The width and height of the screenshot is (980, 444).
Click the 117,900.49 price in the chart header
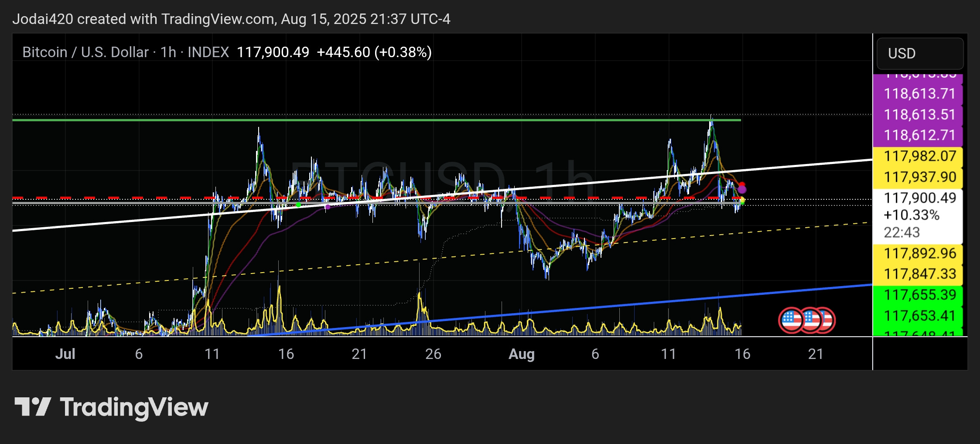[x=273, y=52]
